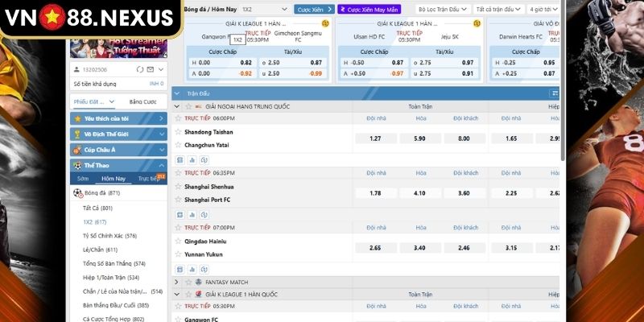
Task: Select the 5.90 draw odds for Shandong match
Action: point(419,138)
